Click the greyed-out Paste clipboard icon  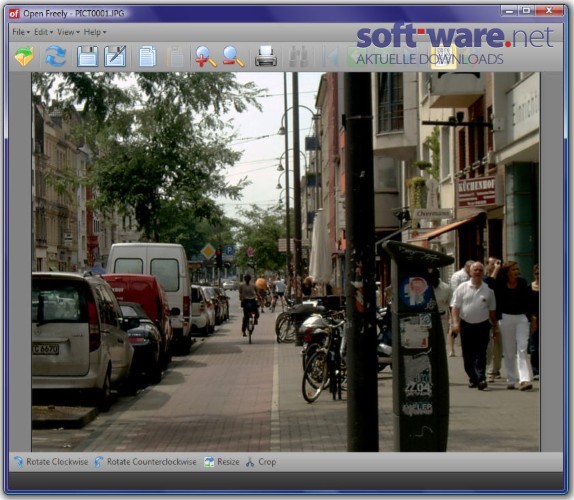pos(176,57)
